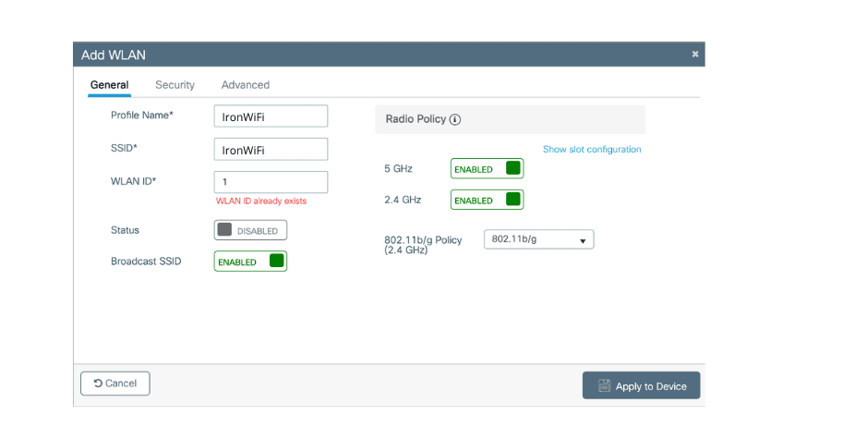Open the Security tab
Viewport: 868px width, 439px height.
pos(175,85)
